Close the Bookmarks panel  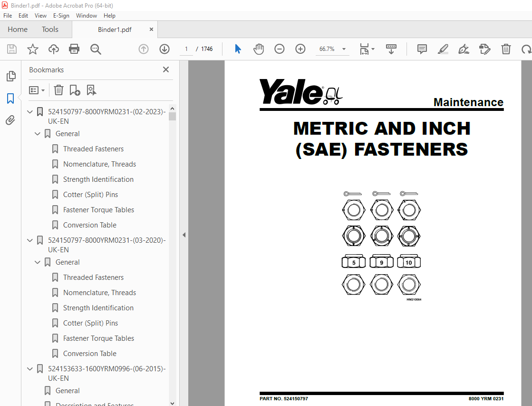pos(166,69)
